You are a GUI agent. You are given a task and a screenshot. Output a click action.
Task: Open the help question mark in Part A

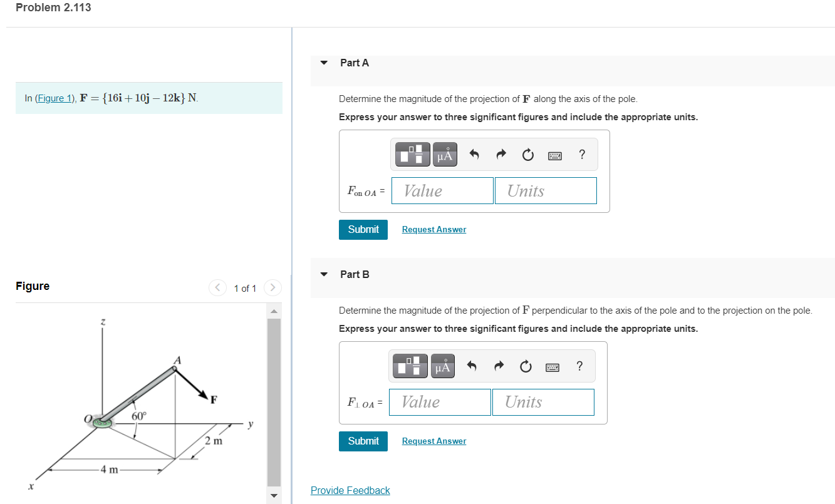[582, 155]
